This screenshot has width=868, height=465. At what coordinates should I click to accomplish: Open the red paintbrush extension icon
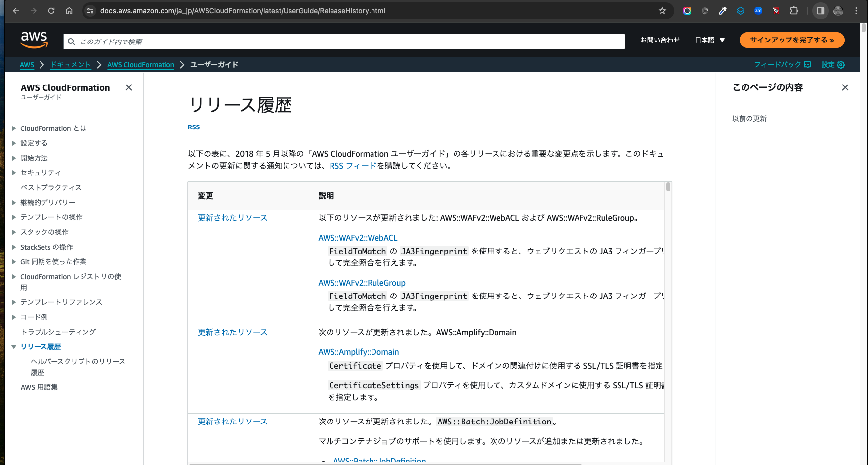[x=776, y=11]
